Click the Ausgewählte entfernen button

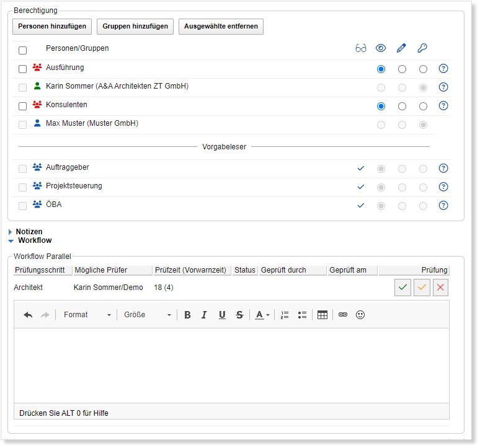coord(221,27)
